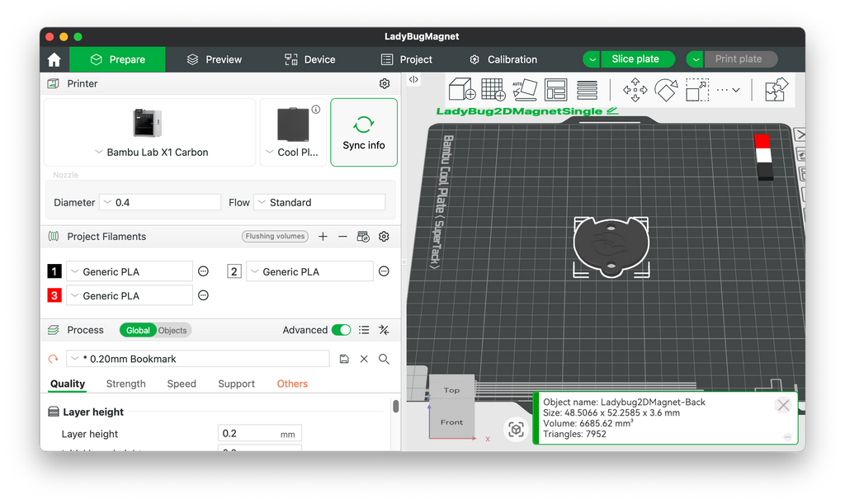Screen dimensions: 845x504
Task: Open the layer height variable tool
Action: pyautogui.click(x=587, y=89)
